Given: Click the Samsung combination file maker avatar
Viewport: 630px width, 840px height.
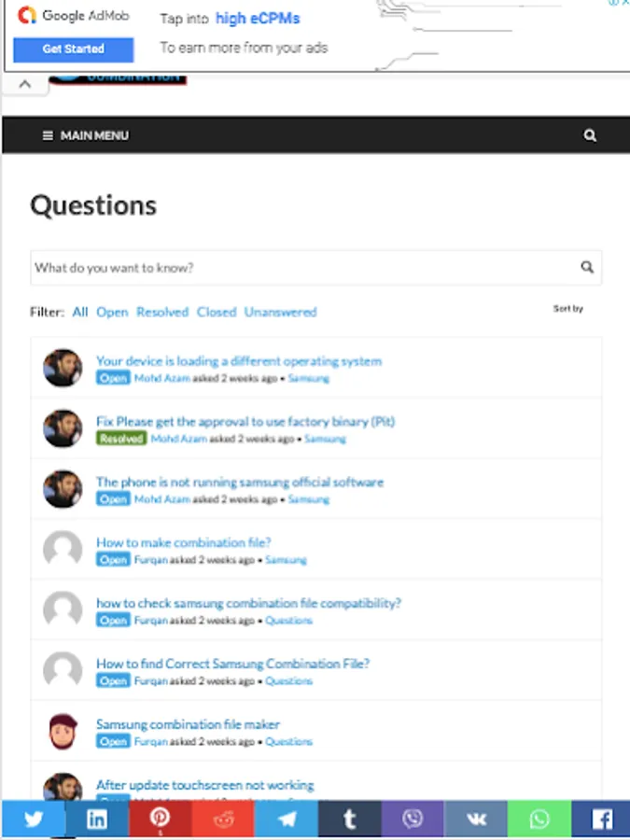Looking at the screenshot, I should click(63, 732).
